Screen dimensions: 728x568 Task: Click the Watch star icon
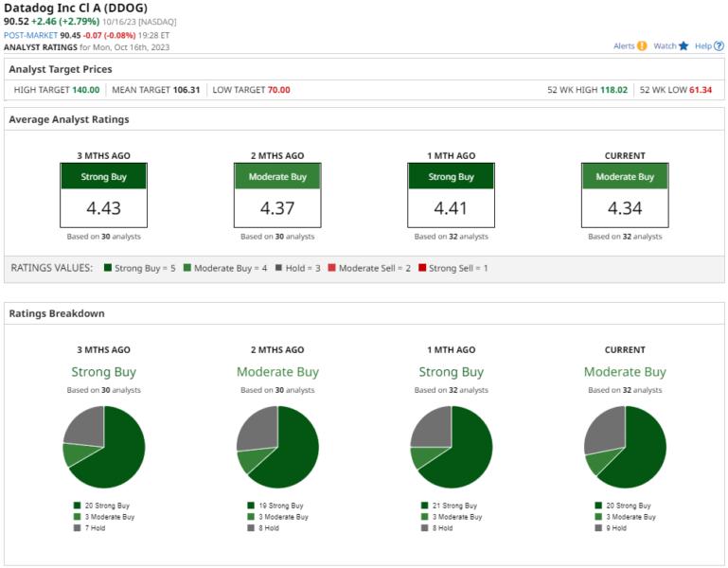[x=683, y=46]
